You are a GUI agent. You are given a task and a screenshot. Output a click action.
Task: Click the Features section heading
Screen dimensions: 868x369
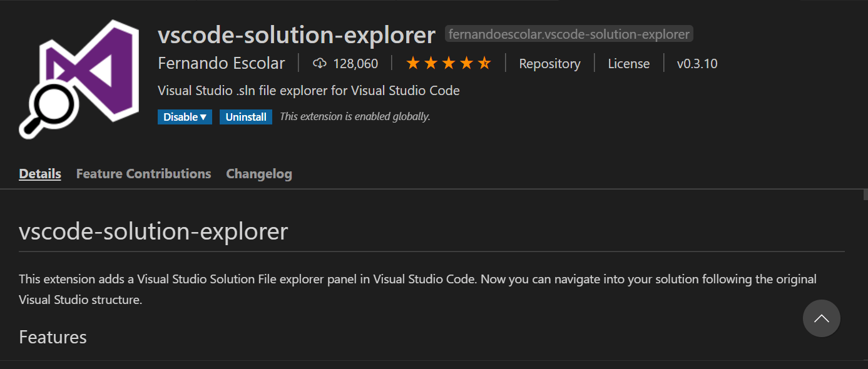[x=53, y=337]
